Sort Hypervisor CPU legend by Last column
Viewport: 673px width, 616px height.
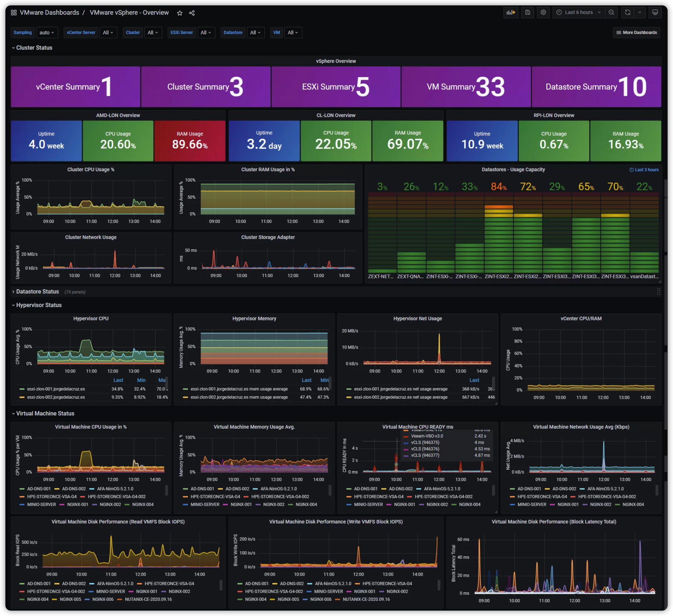tap(118, 380)
